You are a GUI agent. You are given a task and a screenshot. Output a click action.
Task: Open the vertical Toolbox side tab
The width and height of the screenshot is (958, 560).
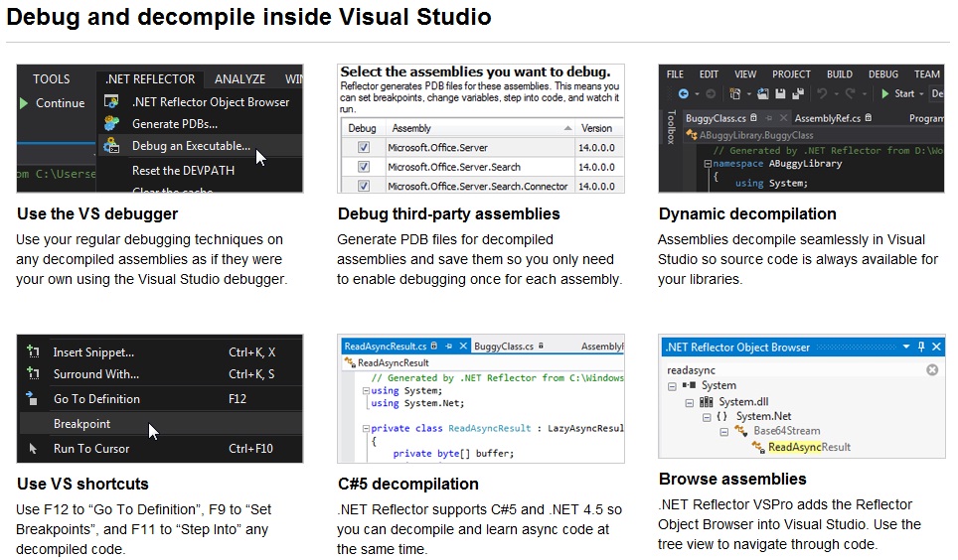click(671, 127)
